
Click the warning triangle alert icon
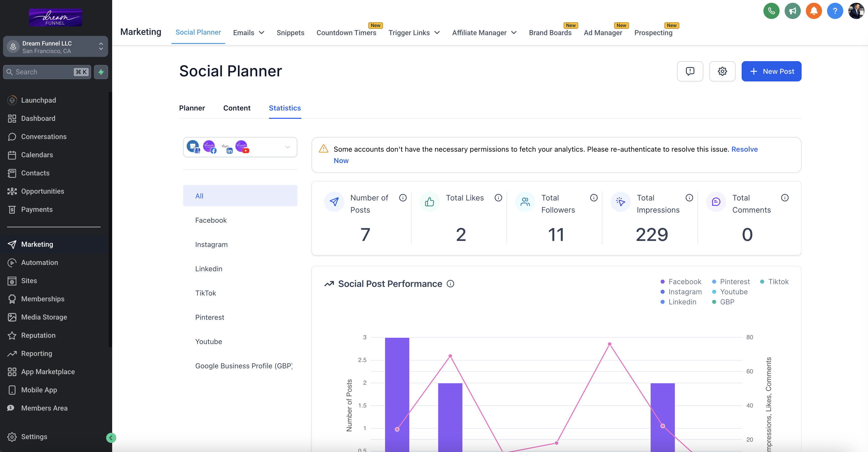323,149
